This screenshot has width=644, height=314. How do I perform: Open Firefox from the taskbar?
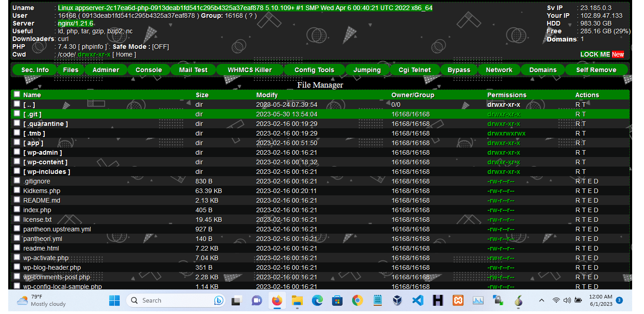pos(277,300)
